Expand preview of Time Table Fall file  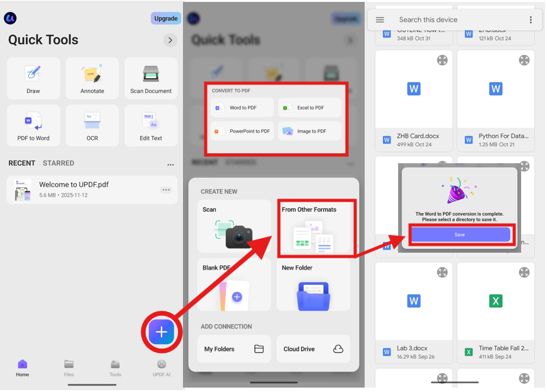[x=524, y=272]
